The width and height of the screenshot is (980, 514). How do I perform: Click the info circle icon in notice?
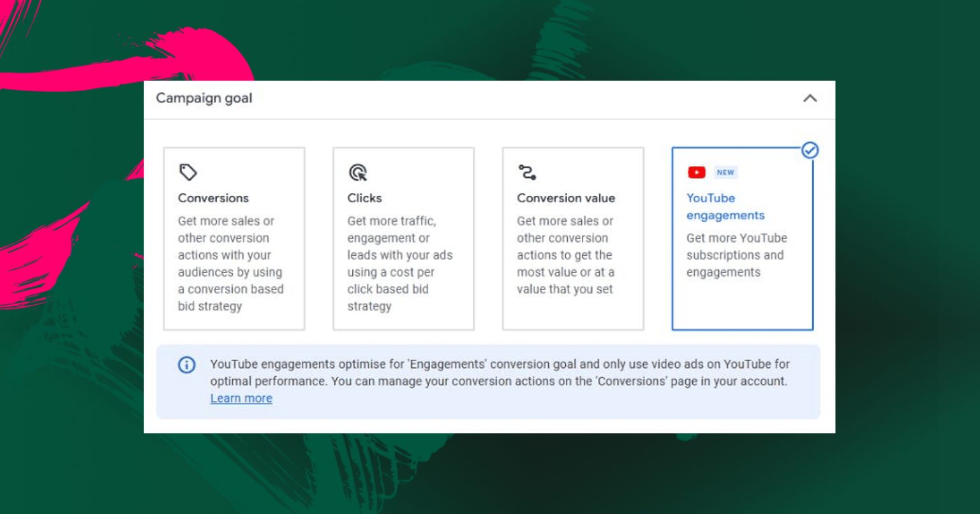coord(186,365)
